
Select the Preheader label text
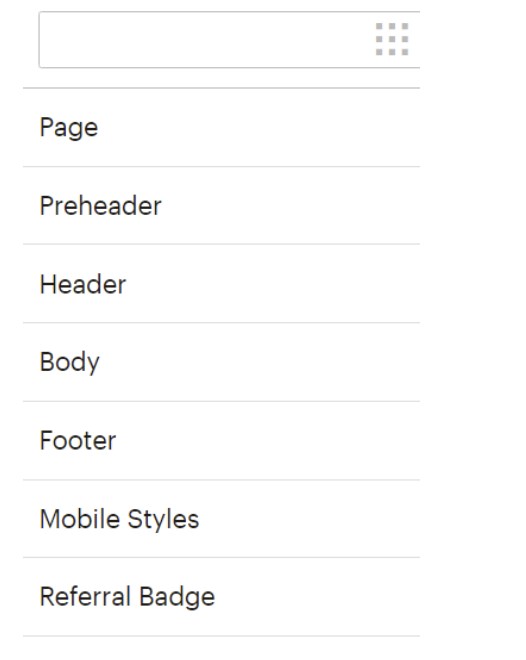coord(101,205)
